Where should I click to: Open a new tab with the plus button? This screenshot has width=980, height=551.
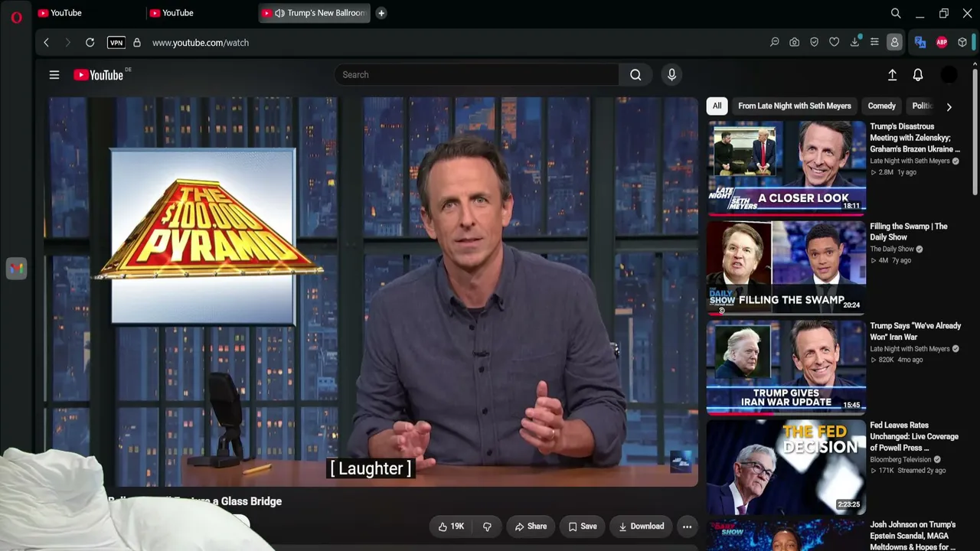[x=381, y=13]
